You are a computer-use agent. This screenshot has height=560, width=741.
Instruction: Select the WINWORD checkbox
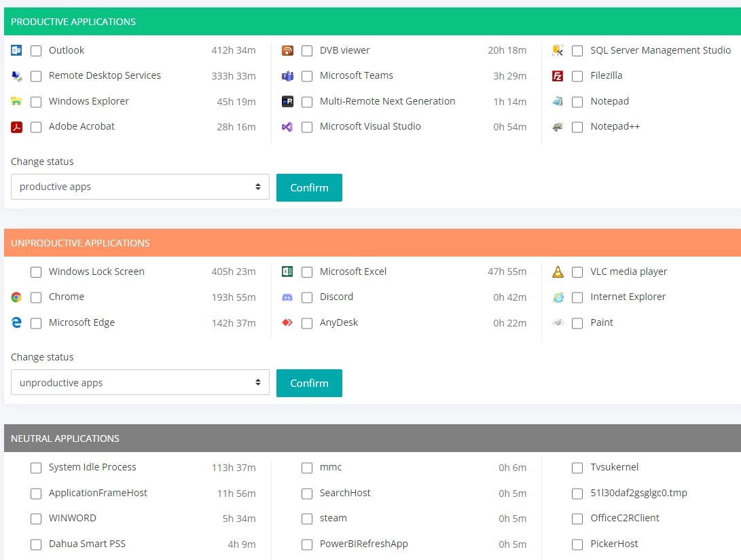click(36, 519)
